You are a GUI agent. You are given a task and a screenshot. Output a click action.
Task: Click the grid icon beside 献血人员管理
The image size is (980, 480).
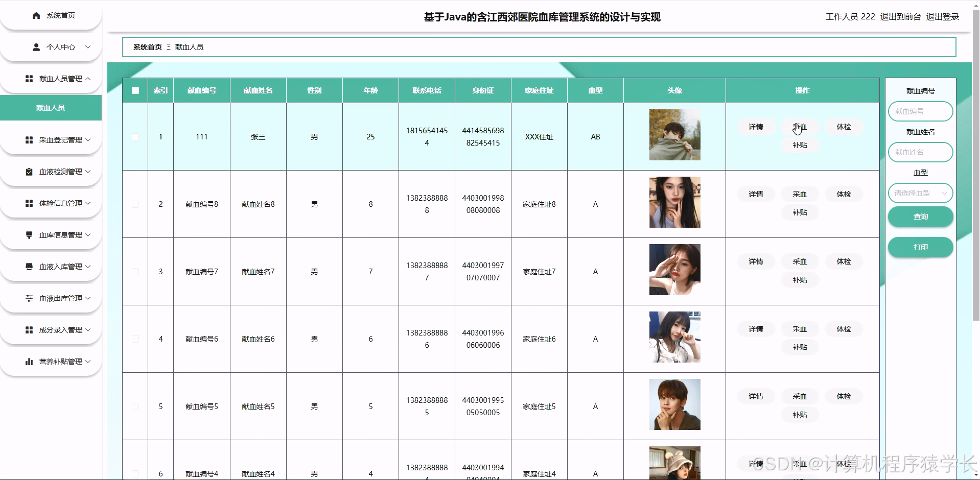tap(29, 79)
